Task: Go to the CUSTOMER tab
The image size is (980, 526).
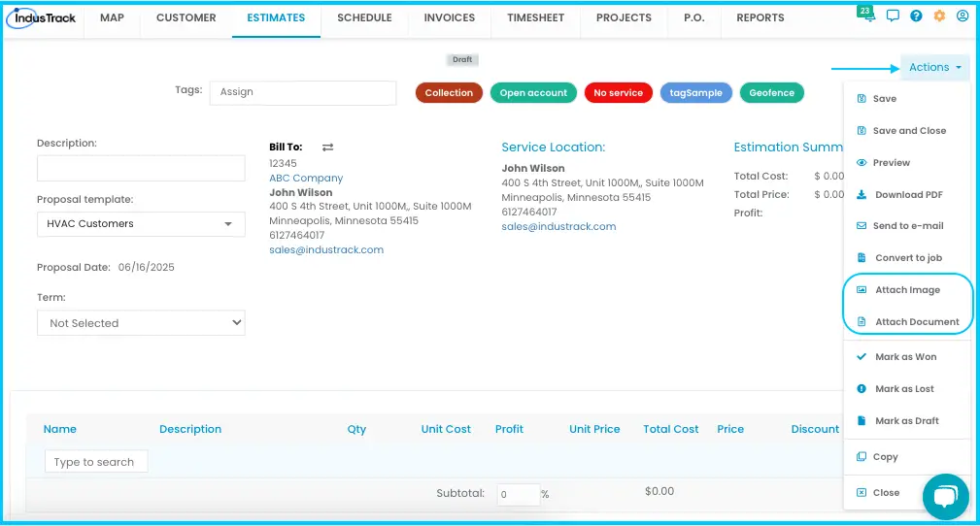Action: (186, 18)
